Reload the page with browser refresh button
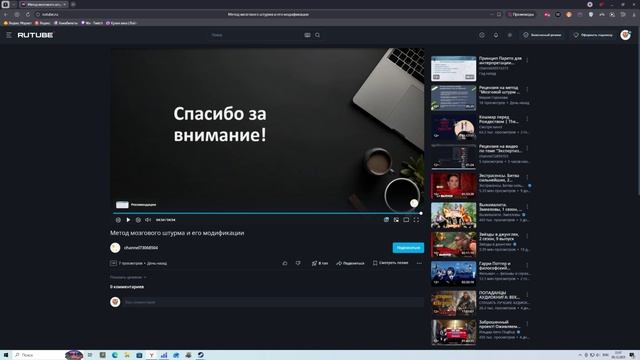 point(27,14)
